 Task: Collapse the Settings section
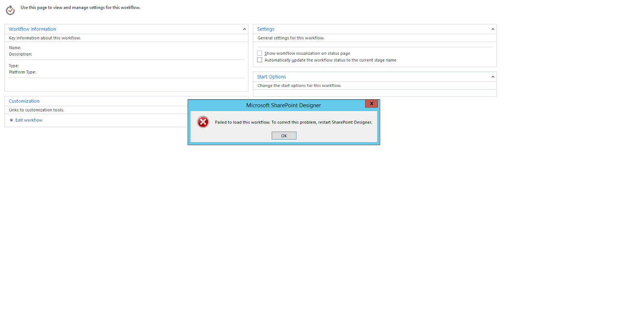pyautogui.click(x=493, y=29)
